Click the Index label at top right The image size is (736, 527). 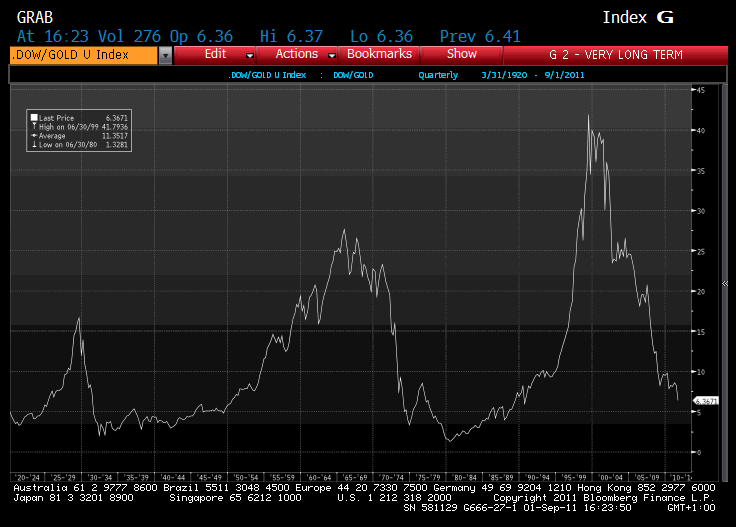point(624,18)
